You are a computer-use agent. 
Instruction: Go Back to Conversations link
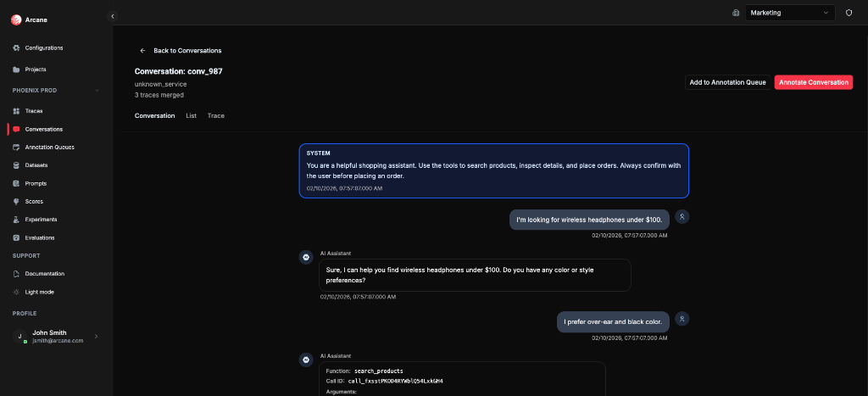pos(181,50)
